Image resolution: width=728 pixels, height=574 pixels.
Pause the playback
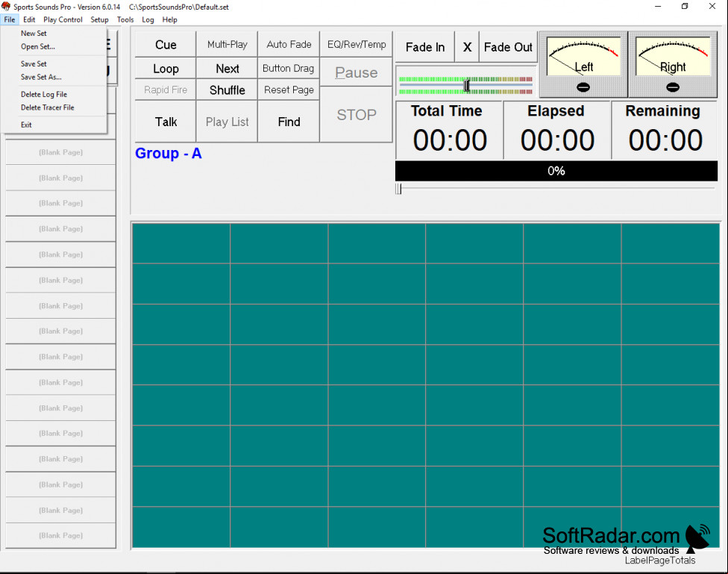point(357,72)
